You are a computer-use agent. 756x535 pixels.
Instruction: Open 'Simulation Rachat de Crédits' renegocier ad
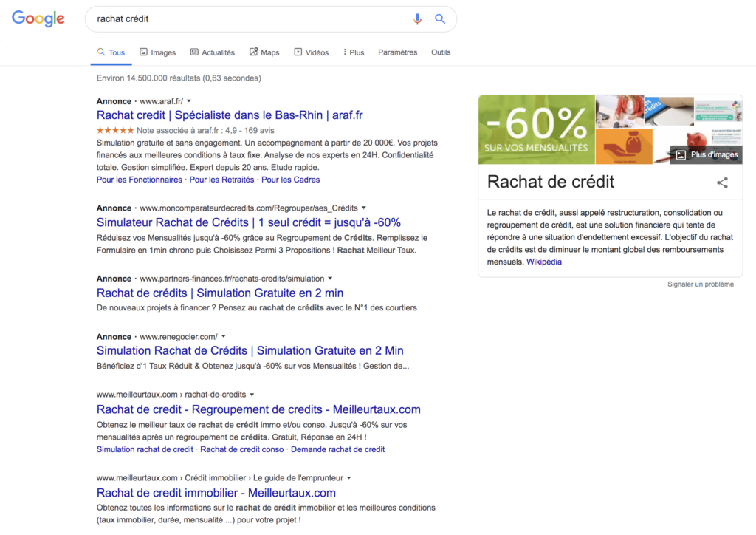click(x=250, y=351)
